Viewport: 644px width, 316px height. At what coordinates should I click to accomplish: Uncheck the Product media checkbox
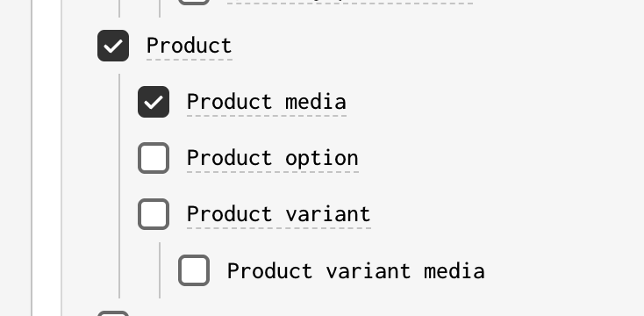154,102
